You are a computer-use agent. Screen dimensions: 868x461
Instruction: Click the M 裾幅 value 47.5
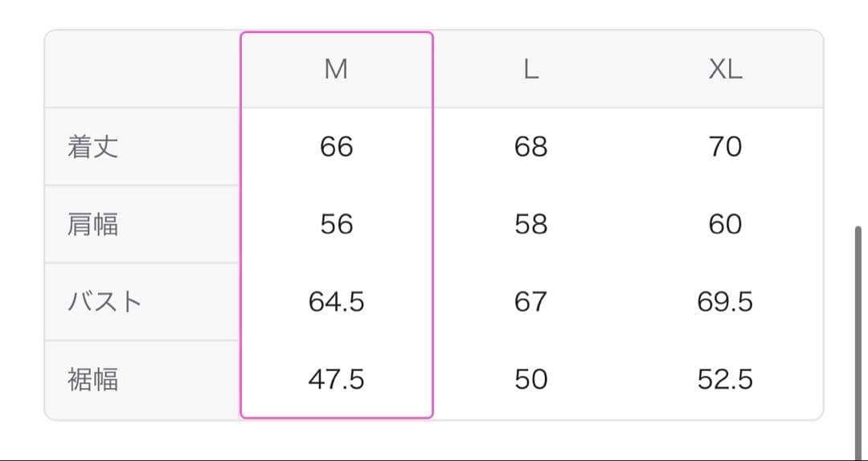point(336,379)
